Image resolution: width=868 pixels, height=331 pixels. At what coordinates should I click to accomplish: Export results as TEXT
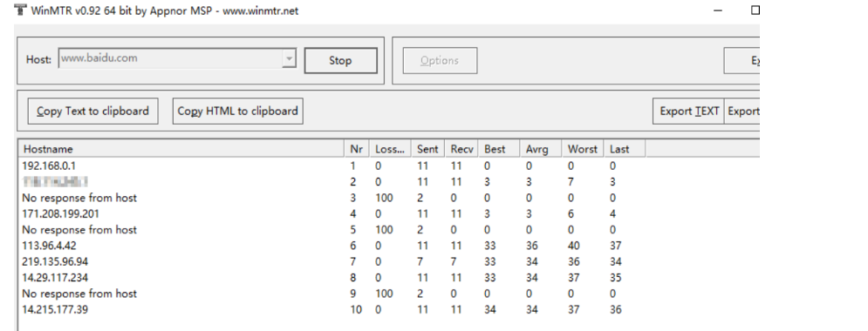tap(688, 111)
